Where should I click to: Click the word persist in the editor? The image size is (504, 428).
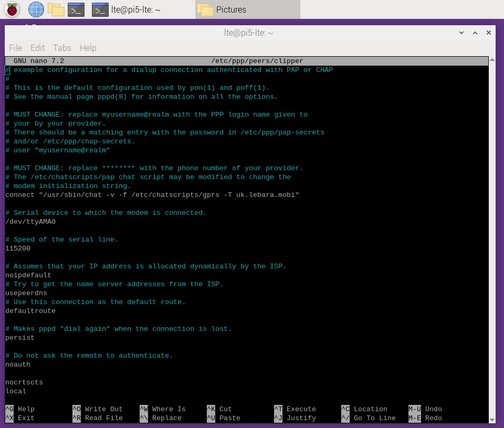click(20, 338)
